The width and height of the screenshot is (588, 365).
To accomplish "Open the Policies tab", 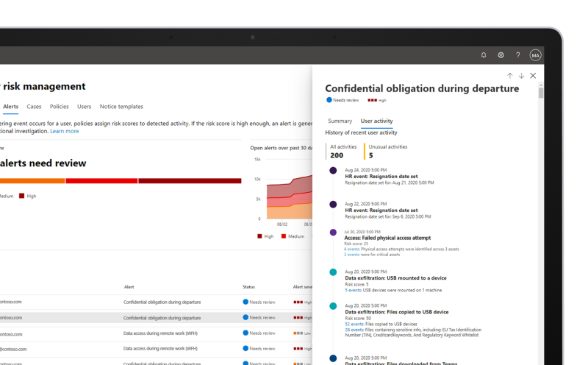I will pyautogui.click(x=60, y=107).
